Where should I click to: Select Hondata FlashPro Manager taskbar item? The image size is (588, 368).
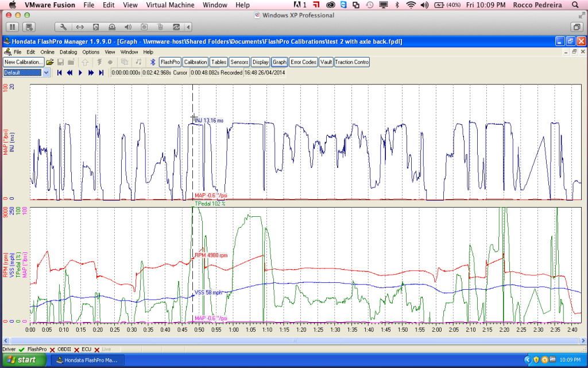(87, 360)
